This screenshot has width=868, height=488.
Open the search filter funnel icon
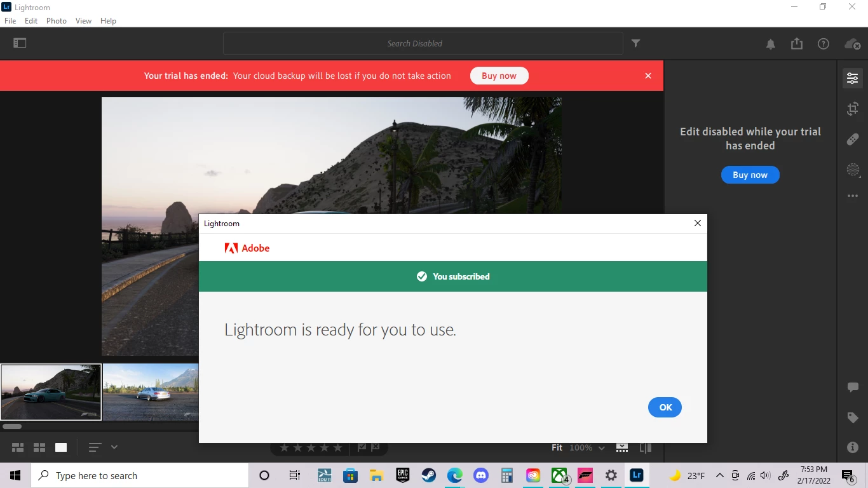[x=635, y=43]
